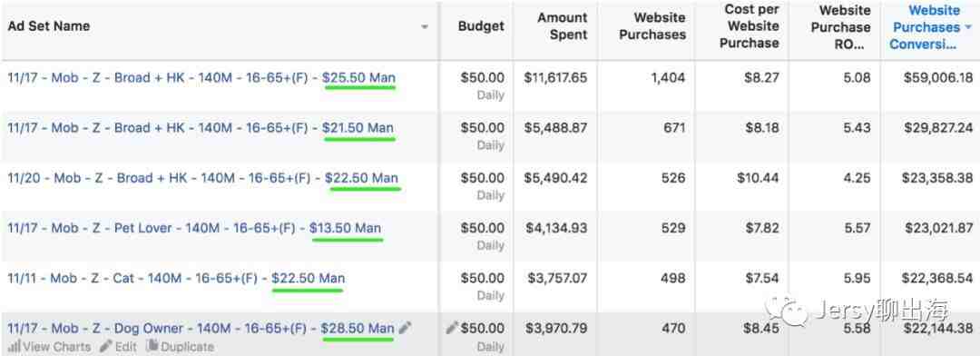This screenshot has height=356, width=980.
Task: Click the Budget column header
Action: tap(481, 26)
